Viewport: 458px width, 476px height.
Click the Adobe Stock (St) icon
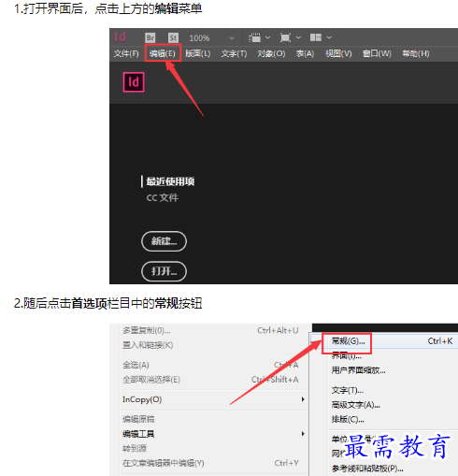point(173,38)
